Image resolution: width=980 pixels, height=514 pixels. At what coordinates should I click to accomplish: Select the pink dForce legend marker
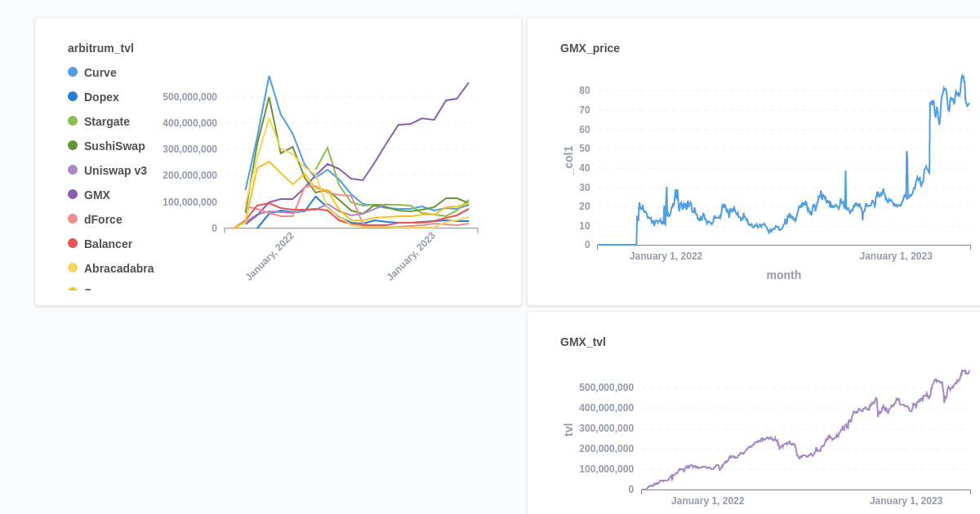pos(73,219)
